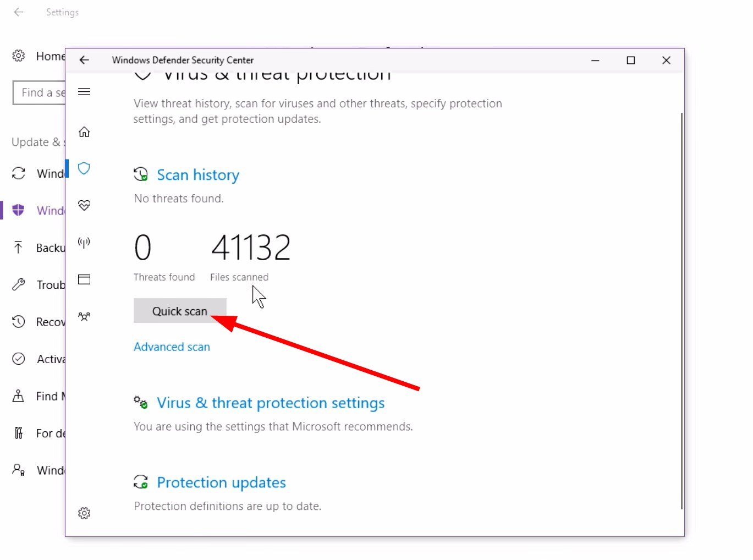Click the For developers tools icon

(19, 433)
